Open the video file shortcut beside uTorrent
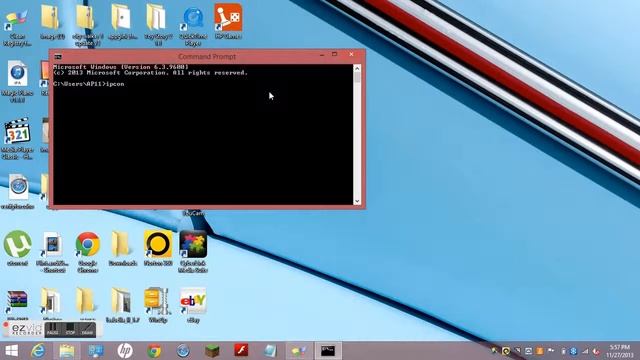 [52, 252]
